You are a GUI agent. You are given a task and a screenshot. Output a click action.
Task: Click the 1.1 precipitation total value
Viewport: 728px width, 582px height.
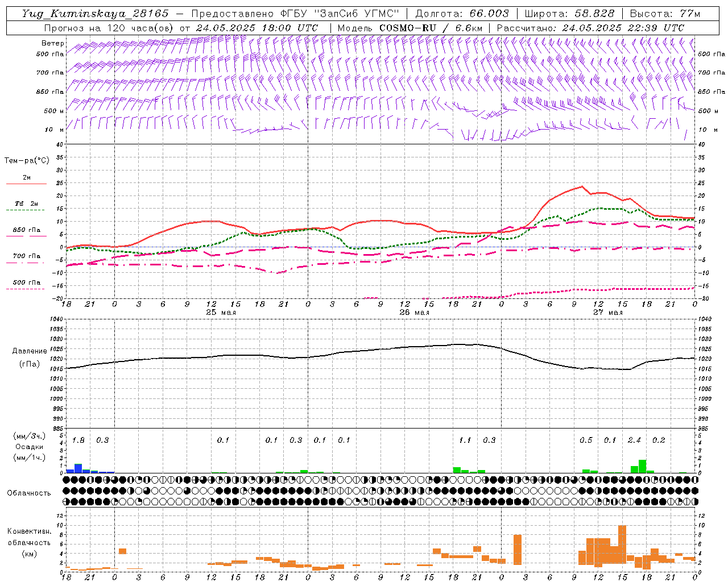click(x=465, y=440)
